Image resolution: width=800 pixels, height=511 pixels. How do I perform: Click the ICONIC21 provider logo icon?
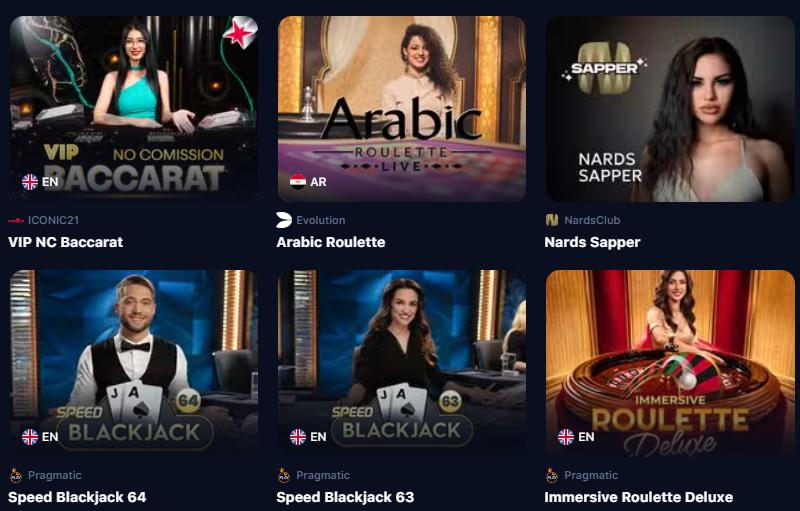(16, 220)
